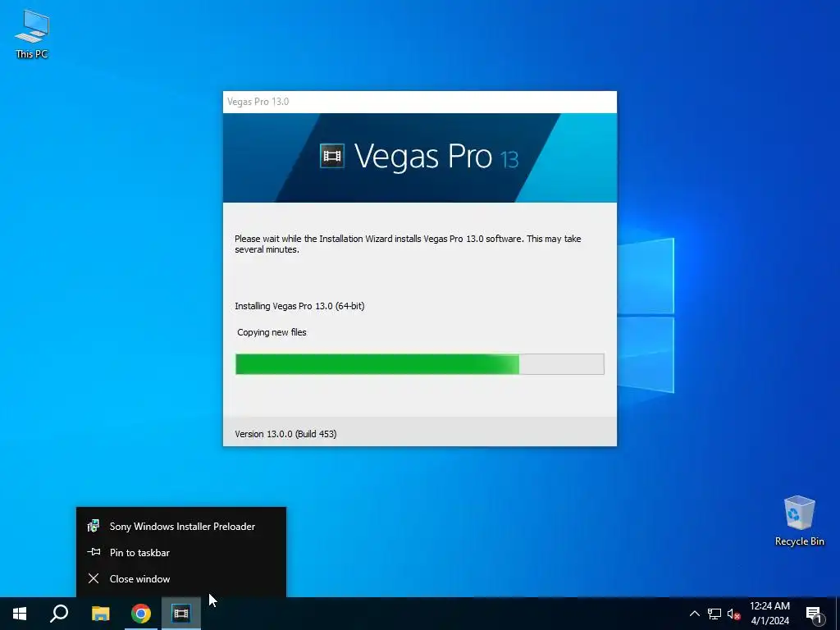This screenshot has width=840, height=630.
Task: Open taskbar search magnifier
Action: 59,614
